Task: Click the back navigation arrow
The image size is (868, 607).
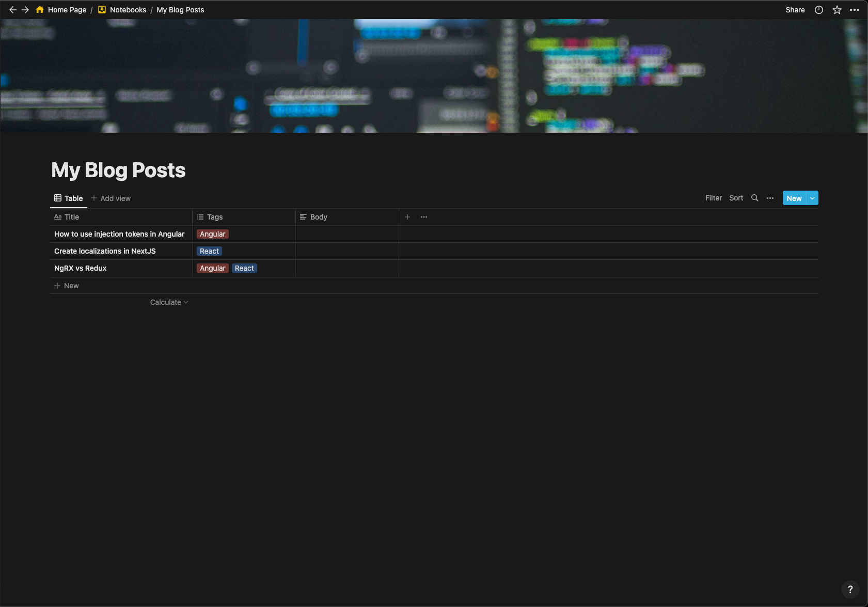Action: point(11,9)
